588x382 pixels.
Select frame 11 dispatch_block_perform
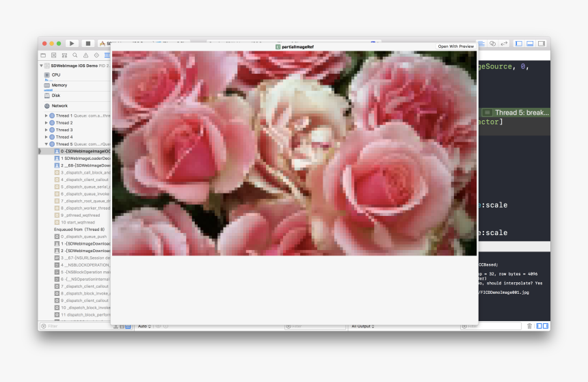(75, 315)
